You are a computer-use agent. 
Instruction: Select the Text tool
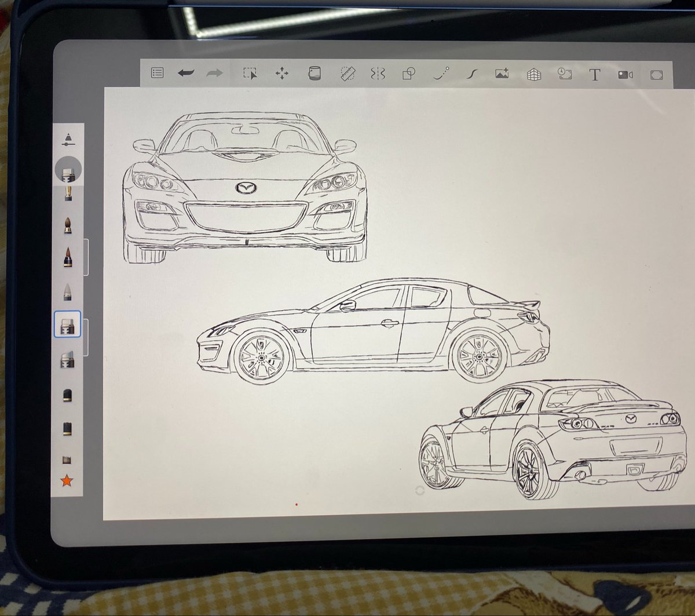point(594,75)
